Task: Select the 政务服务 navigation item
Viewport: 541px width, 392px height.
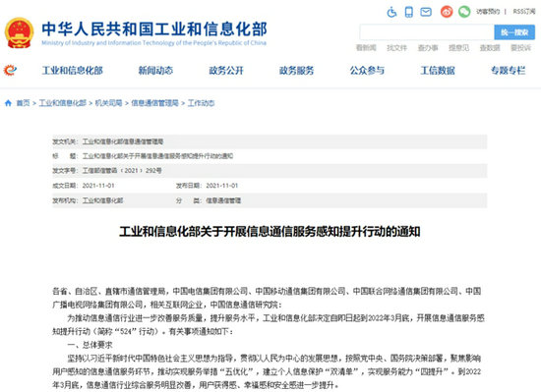Action: (297, 71)
